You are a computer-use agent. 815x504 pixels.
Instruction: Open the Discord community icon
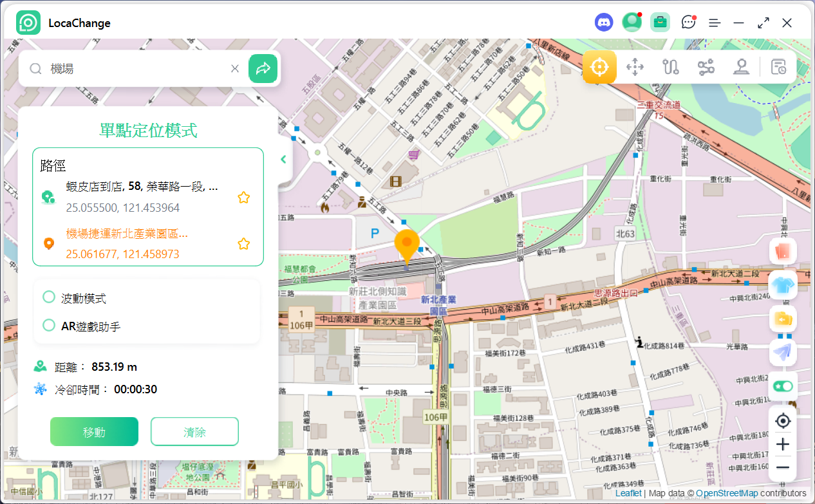click(604, 23)
